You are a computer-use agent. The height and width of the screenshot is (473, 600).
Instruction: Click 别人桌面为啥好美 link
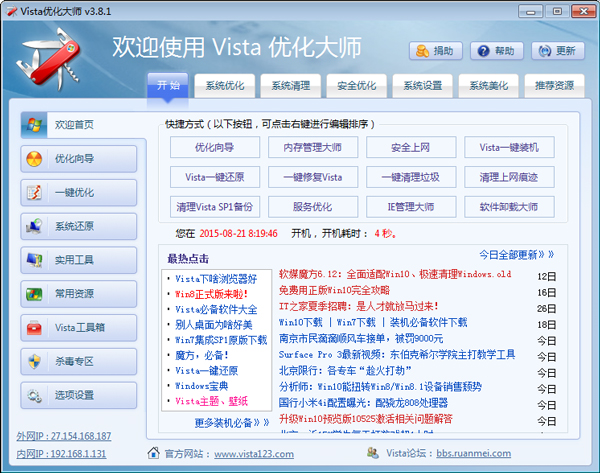(x=214, y=325)
